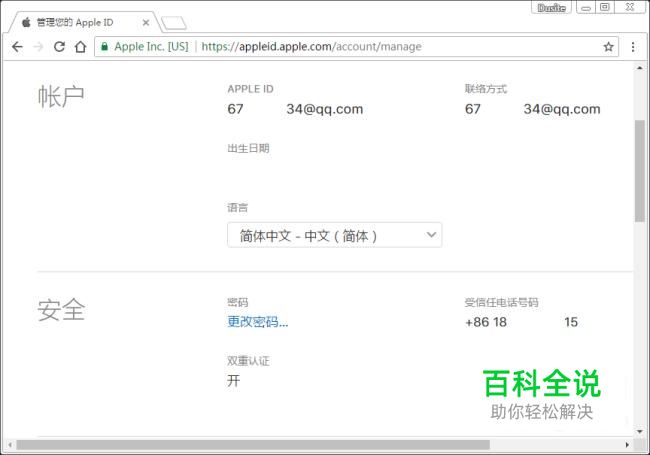
Task: Minimize the browser window
Action: (586, 7)
